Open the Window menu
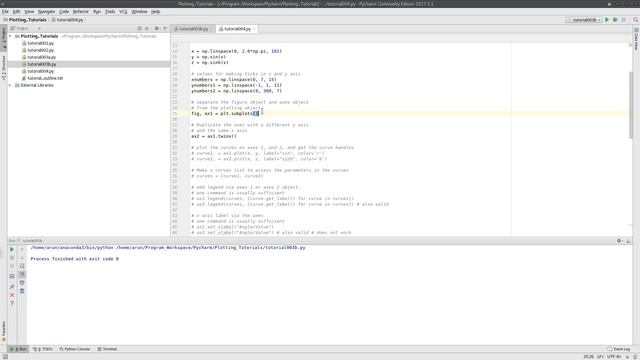Image resolution: width=640 pixels, height=360 pixels. (x=139, y=12)
